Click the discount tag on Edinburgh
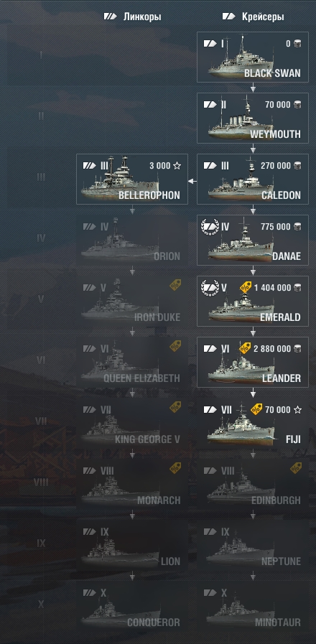 [297, 468]
